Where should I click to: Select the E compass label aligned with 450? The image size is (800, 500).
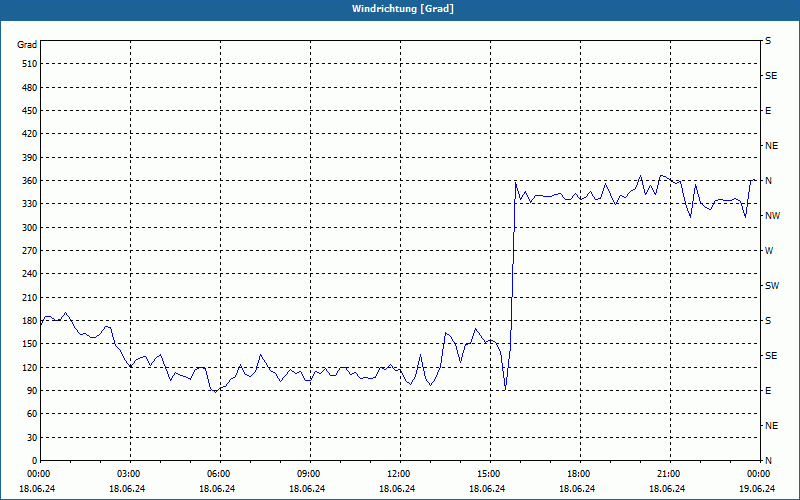tap(768, 111)
